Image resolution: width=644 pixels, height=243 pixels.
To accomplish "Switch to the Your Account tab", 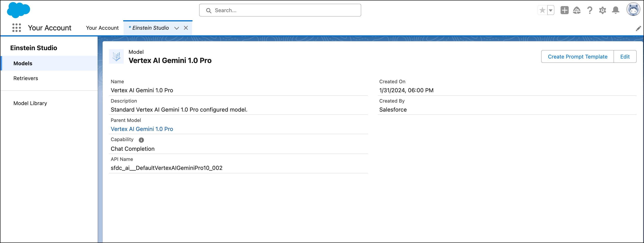I will [x=102, y=28].
